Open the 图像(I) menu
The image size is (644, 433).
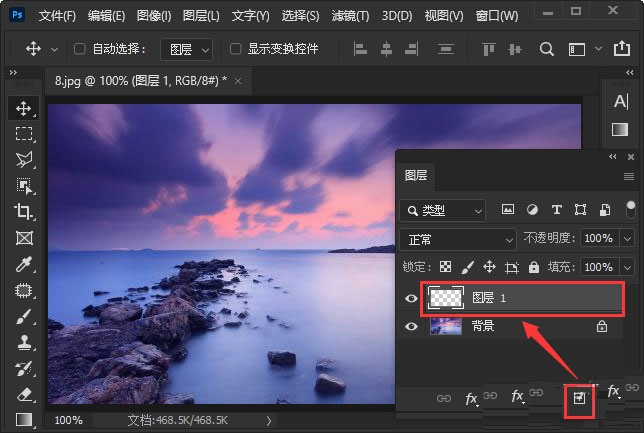click(152, 16)
